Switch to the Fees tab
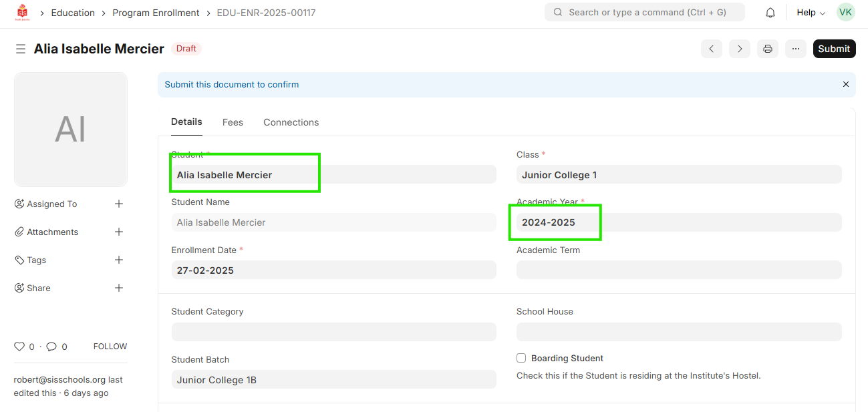This screenshot has width=868, height=412. (x=233, y=122)
